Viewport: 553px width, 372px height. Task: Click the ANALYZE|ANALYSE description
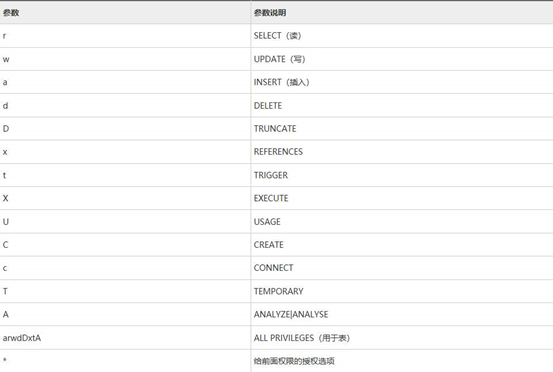[291, 314]
